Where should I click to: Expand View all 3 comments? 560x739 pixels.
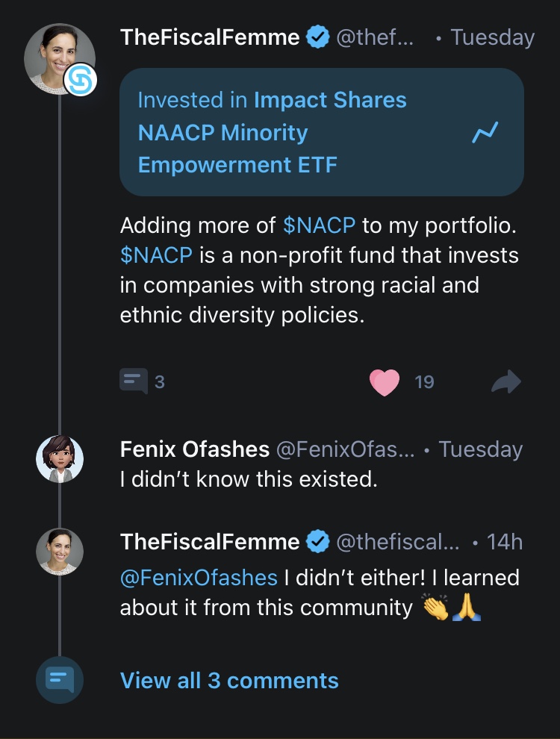[229, 681]
